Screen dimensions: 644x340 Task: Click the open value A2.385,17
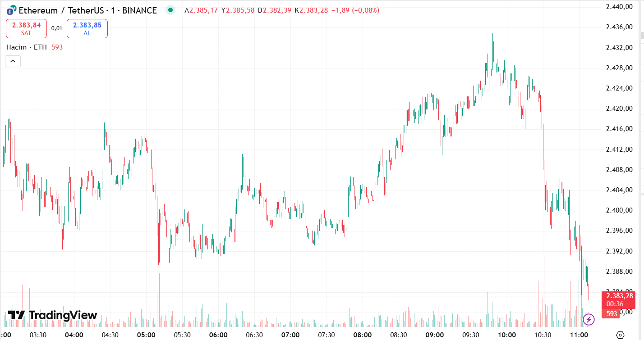pyautogui.click(x=202, y=10)
